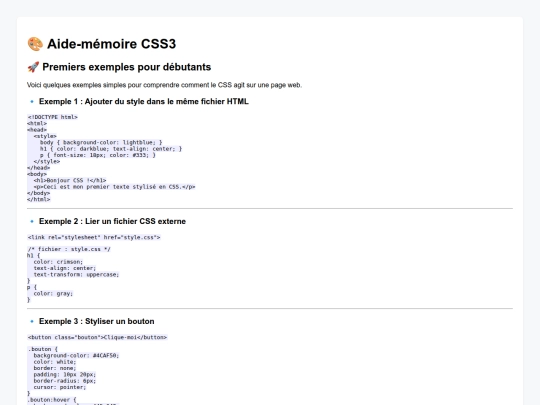
Task: Click the blue diamond bullet before Exemple 1
Action: click(x=32, y=102)
